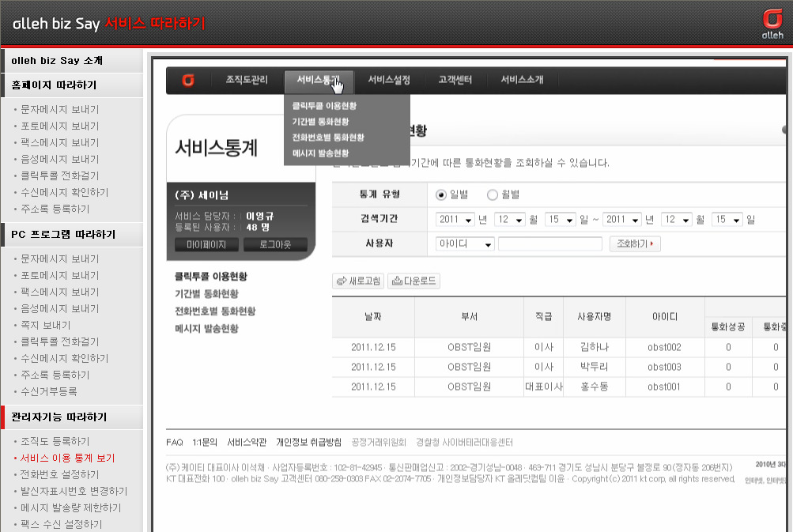Choose 메시지 발송현황 from dropdown menu
Image resolution: width=793 pixels, height=532 pixels.
(x=321, y=153)
